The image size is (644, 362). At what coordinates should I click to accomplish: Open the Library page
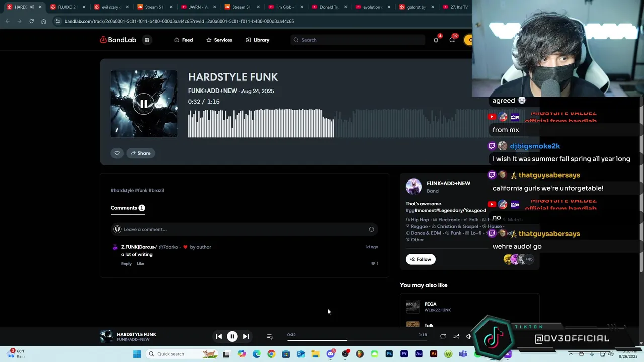coord(257,40)
